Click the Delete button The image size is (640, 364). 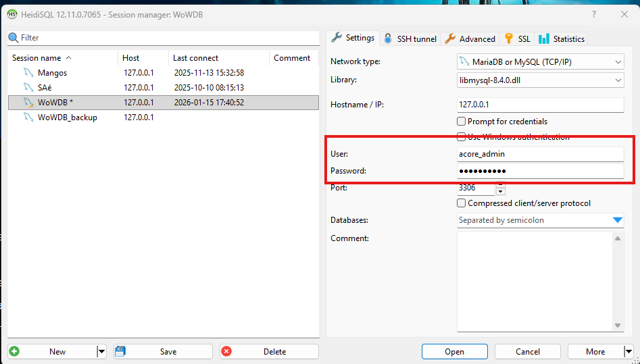pyautogui.click(x=270, y=351)
